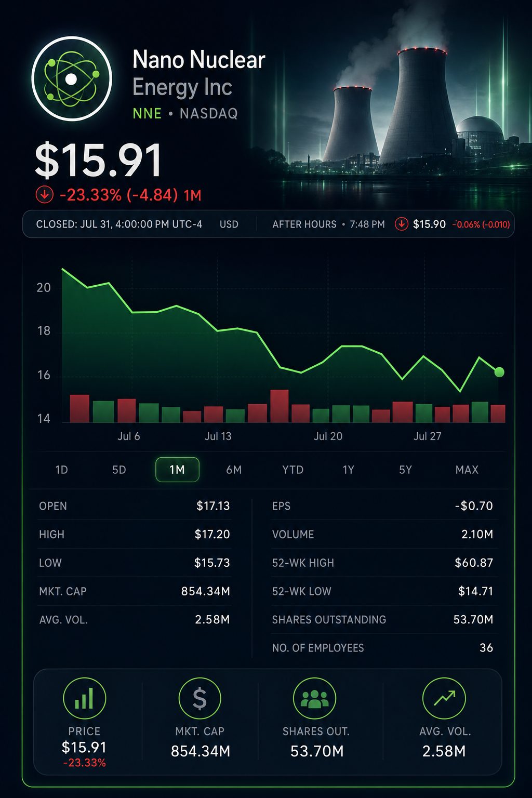Click the bottom card AVG. VOL. 2.58M
The height and width of the screenshot is (798, 532).
[x=444, y=751]
